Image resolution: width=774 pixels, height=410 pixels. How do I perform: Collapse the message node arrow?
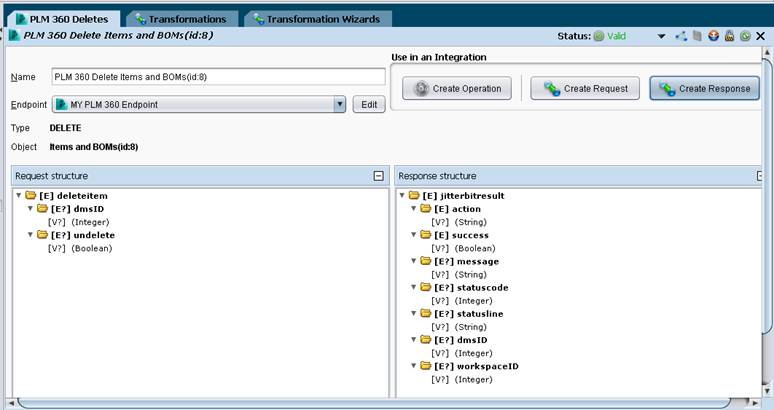point(414,261)
